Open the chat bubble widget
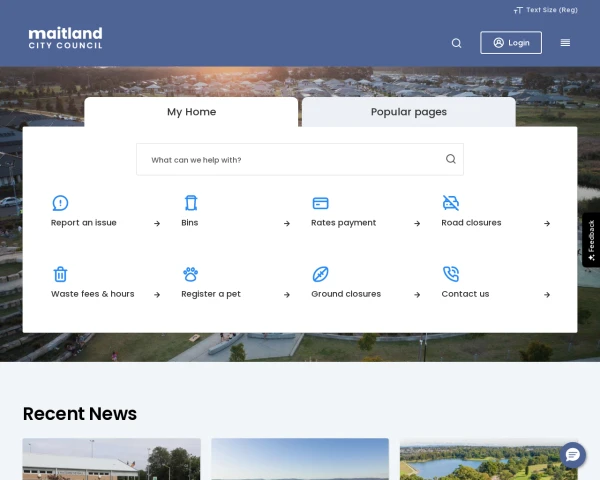Viewport: 600px width, 480px height. pos(573,455)
